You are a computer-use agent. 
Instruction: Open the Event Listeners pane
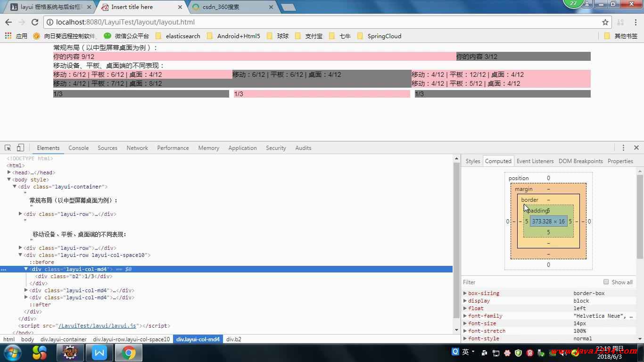coord(535,161)
